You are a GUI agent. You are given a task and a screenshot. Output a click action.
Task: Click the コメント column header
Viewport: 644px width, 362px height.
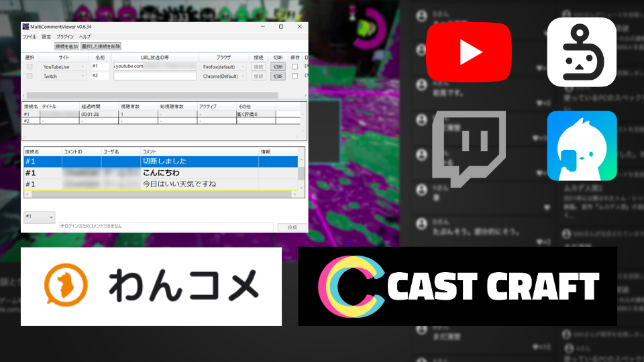[x=200, y=152]
